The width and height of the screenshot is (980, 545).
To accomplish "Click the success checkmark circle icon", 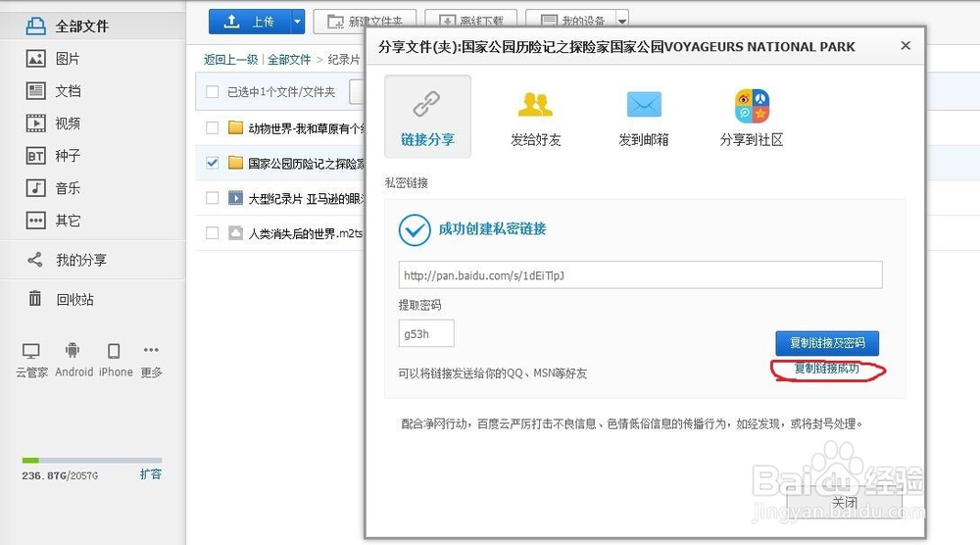I will [415, 230].
